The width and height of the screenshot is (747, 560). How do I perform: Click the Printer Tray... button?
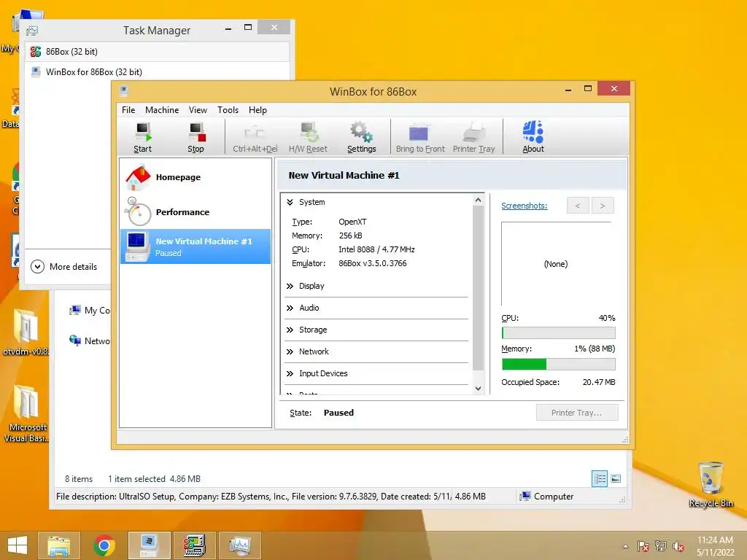click(577, 413)
